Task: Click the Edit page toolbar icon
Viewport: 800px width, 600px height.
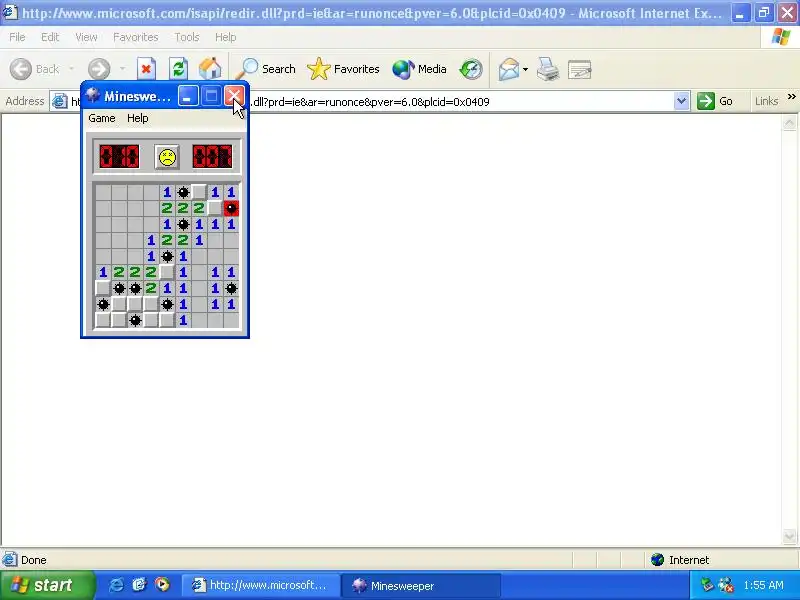Action: pos(580,69)
